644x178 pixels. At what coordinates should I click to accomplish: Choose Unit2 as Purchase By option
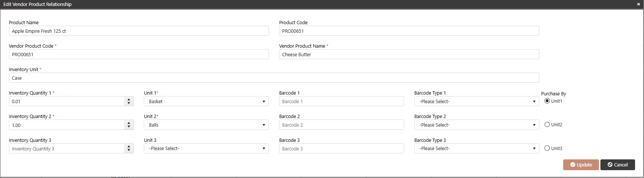547,124
